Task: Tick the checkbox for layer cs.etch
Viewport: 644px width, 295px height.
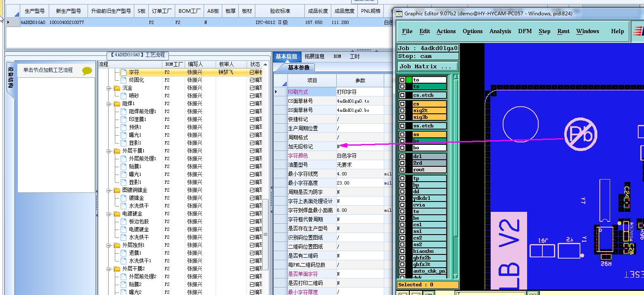Action: [402, 95]
